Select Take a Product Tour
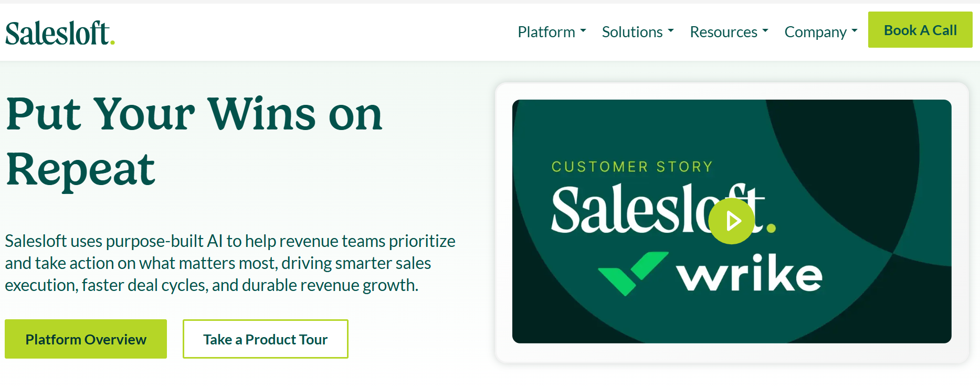The image size is (980, 389). pyautogui.click(x=266, y=339)
